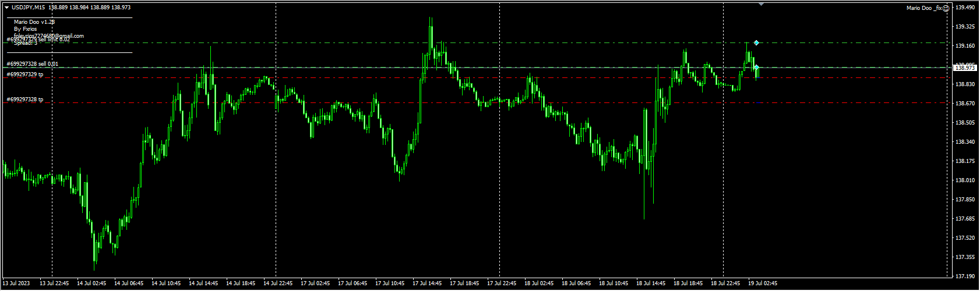Click the 138.505 price scale label

click(x=965, y=123)
